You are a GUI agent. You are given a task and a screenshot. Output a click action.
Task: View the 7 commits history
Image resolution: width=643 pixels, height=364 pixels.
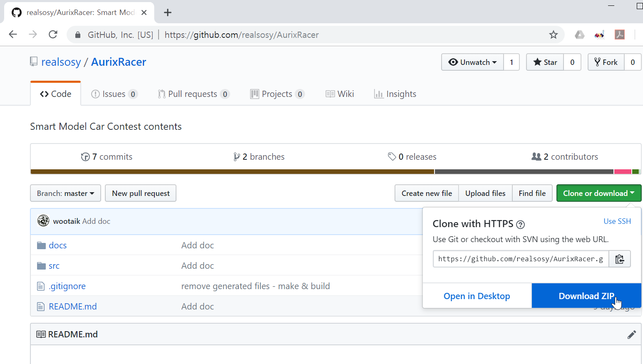pyautogui.click(x=107, y=157)
